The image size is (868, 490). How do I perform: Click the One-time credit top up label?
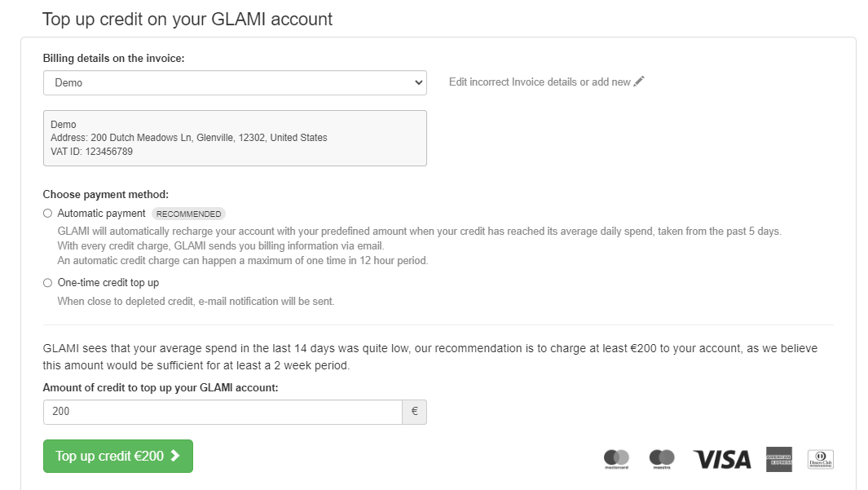click(x=108, y=283)
